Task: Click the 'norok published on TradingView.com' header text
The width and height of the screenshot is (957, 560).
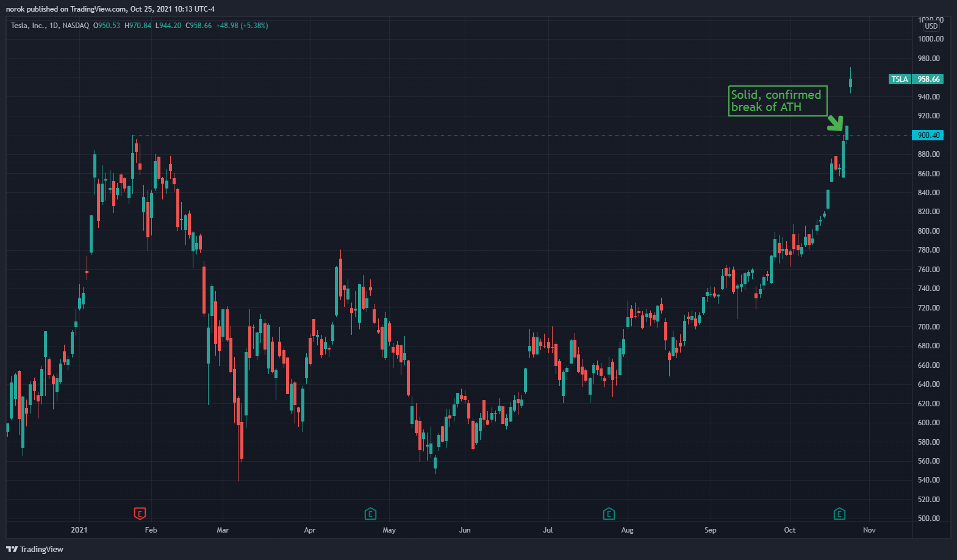Action: (66, 9)
